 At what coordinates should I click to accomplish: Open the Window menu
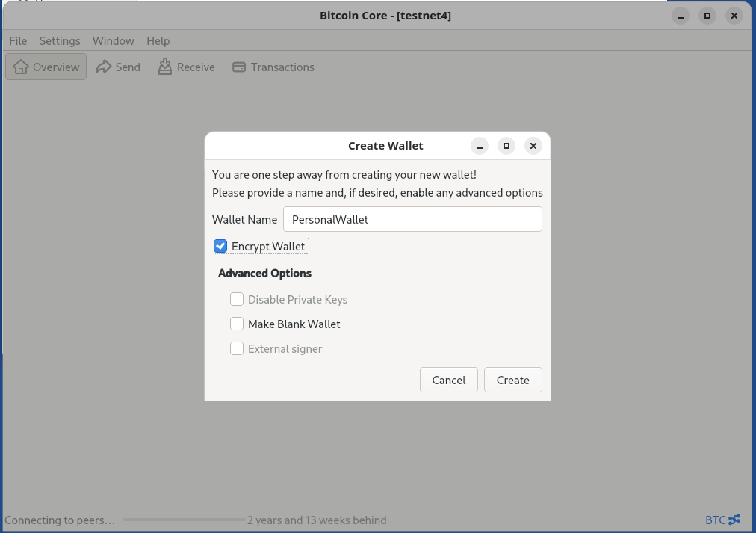(x=114, y=41)
